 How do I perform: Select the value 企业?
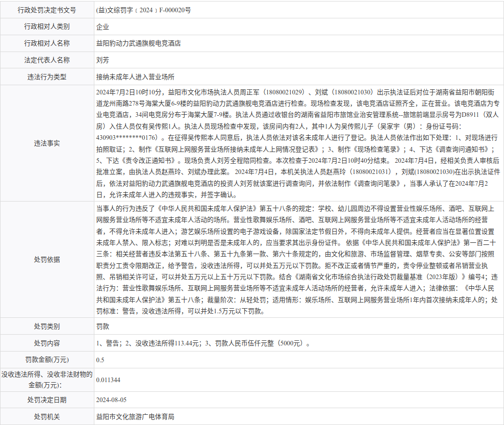point(103,27)
